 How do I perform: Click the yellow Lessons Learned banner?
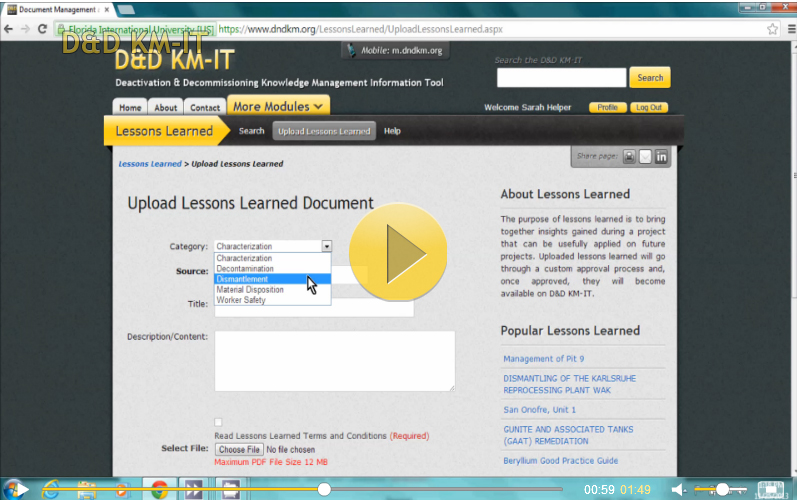click(165, 131)
